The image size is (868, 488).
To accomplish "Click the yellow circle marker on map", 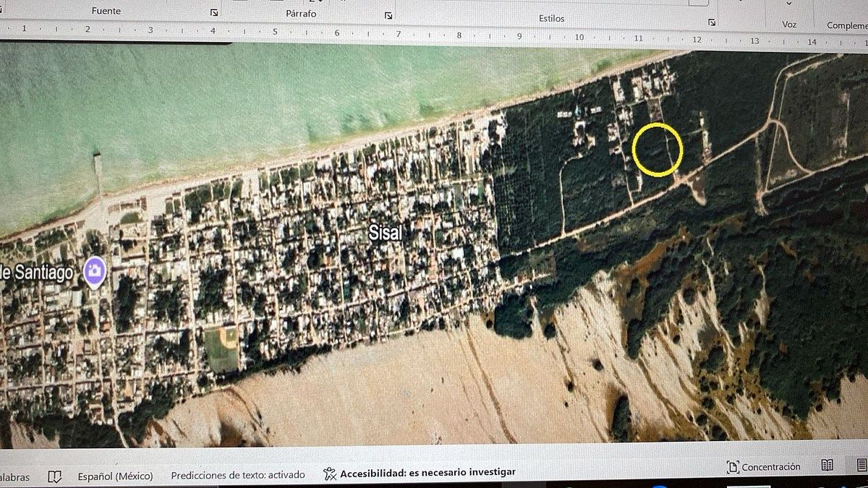I will click(657, 150).
